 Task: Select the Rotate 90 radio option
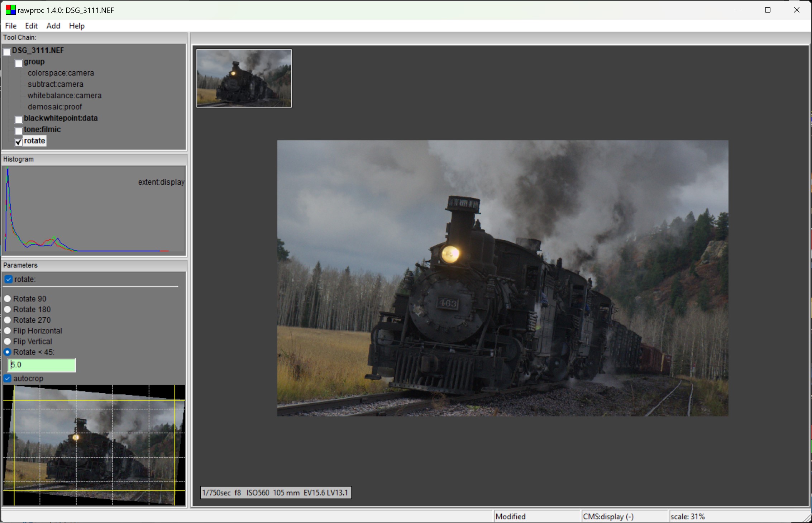click(7, 299)
